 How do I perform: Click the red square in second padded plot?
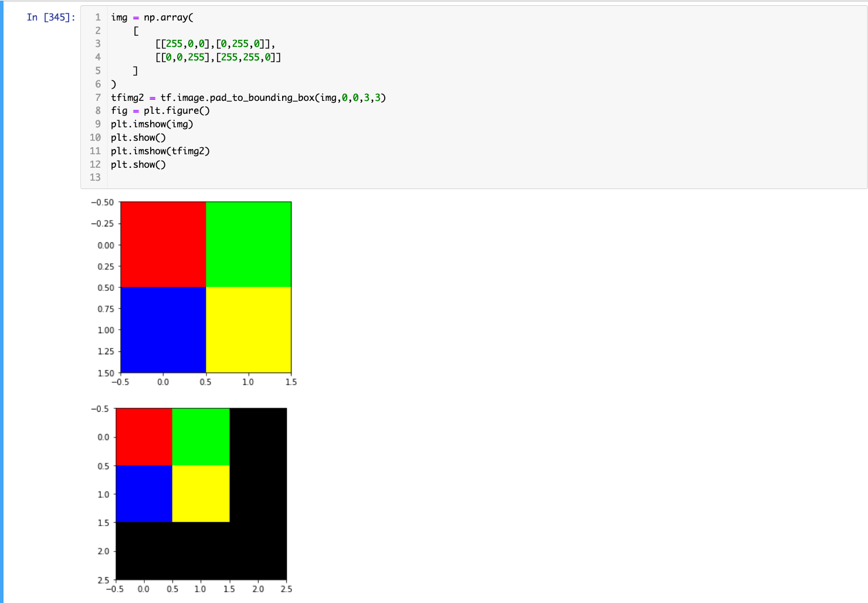click(144, 437)
